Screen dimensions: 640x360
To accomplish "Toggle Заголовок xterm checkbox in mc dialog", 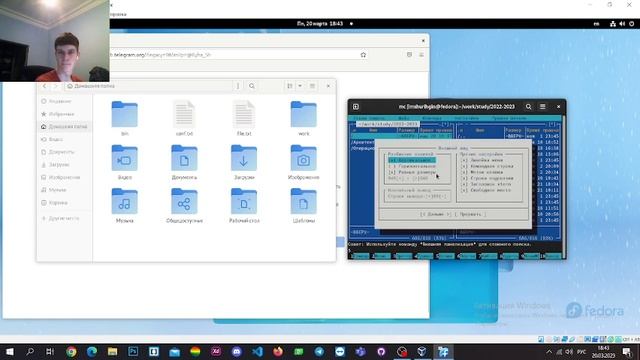I will (x=486, y=184).
